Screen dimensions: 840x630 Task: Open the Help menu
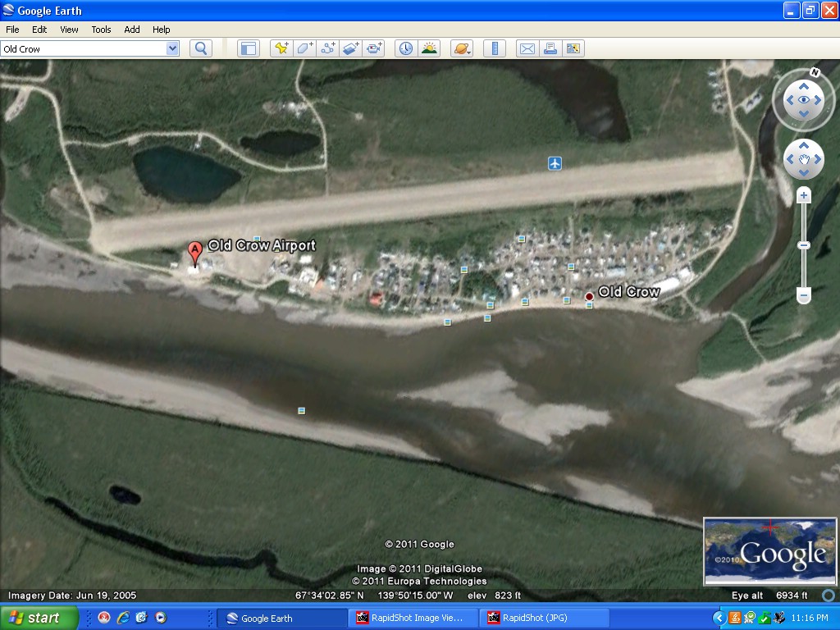coord(162,30)
